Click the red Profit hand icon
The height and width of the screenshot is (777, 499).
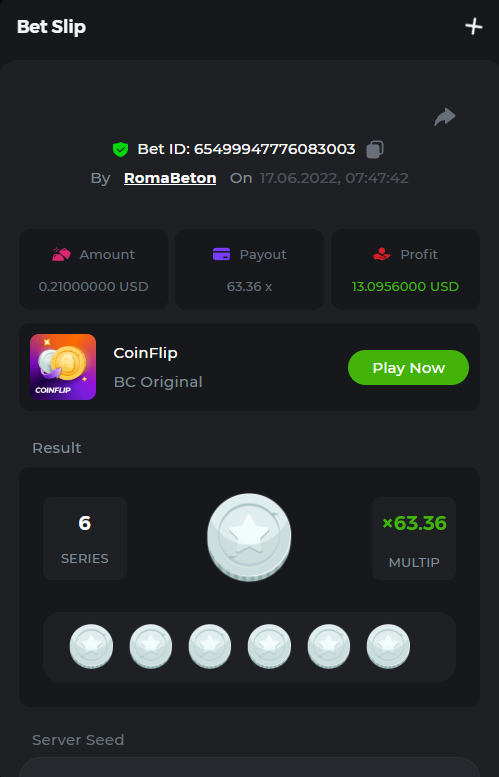tap(382, 254)
